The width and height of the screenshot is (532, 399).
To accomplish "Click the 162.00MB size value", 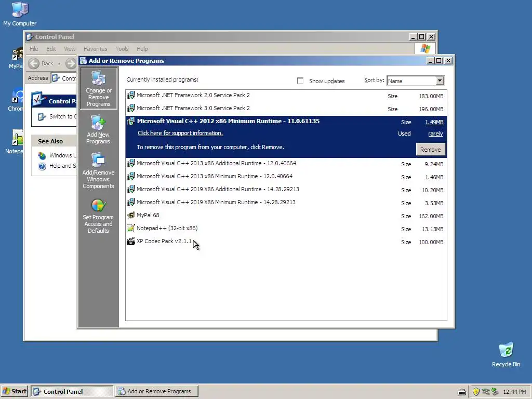I will pos(431,217).
